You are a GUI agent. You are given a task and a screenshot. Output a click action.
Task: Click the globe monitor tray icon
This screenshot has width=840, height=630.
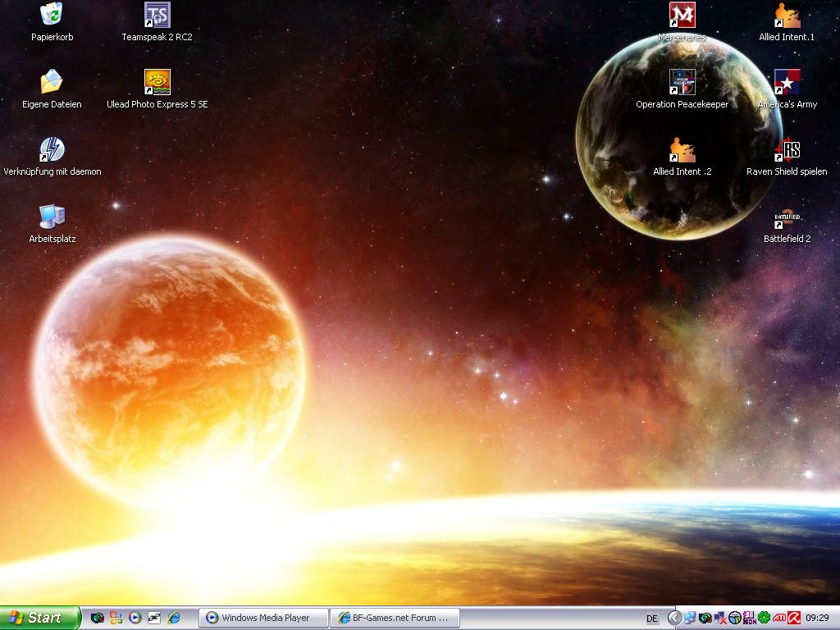pos(705,619)
